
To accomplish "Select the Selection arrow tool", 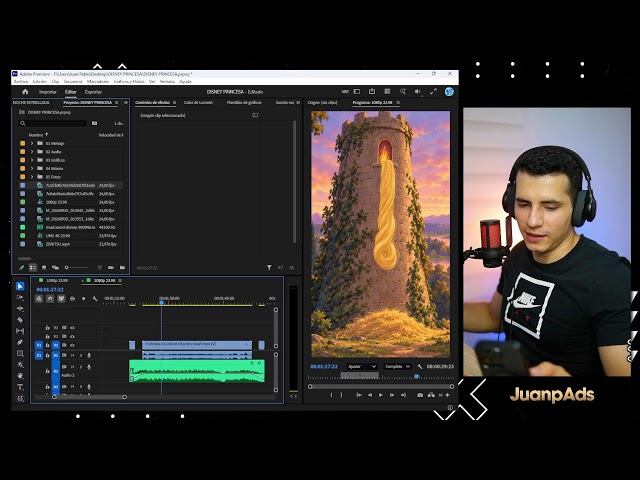I will (x=20, y=286).
